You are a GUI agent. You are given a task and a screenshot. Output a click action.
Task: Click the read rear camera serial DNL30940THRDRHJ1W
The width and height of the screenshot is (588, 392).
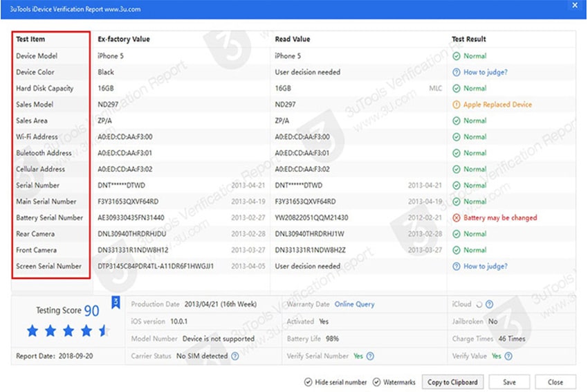click(x=309, y=234)
